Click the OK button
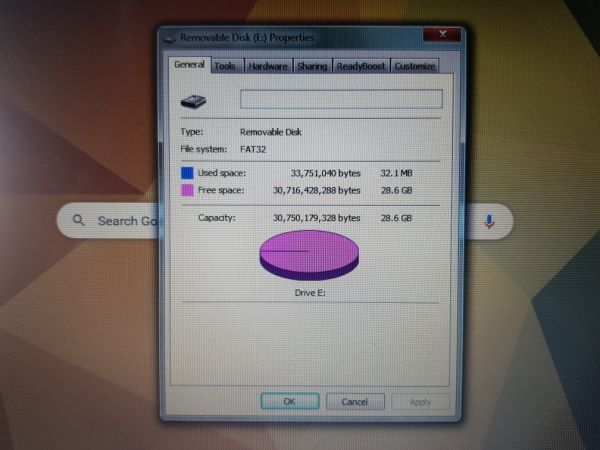The width and height of the screenshot is (600, 450). coord(290,401)
